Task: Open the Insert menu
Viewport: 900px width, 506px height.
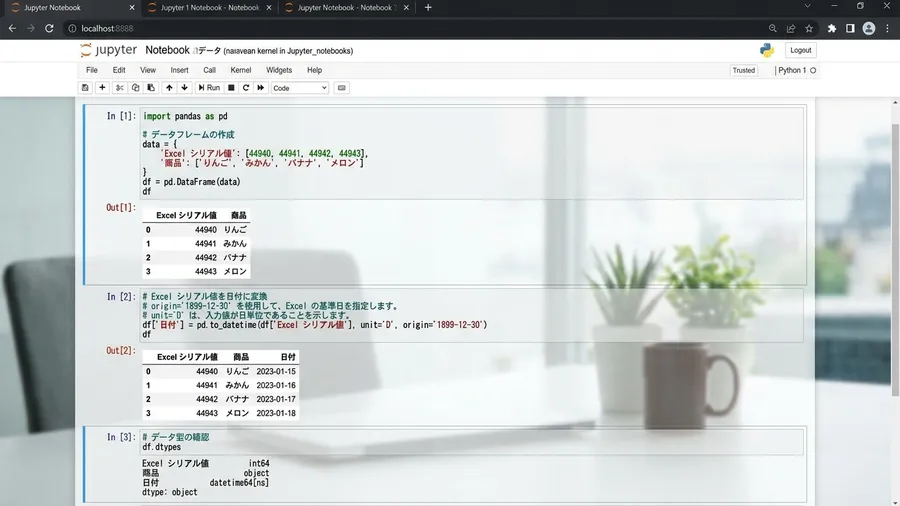Action: (x=179, y=70)
